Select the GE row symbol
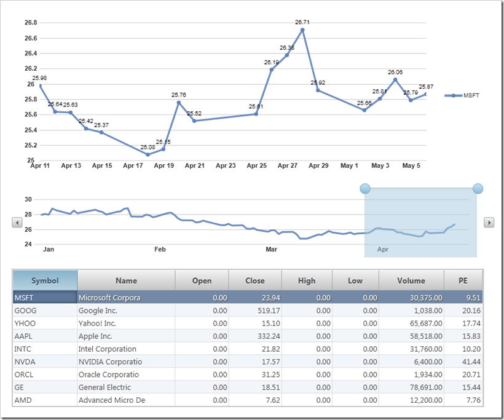This screenshot has height=420, width=504. pos(45,387)
